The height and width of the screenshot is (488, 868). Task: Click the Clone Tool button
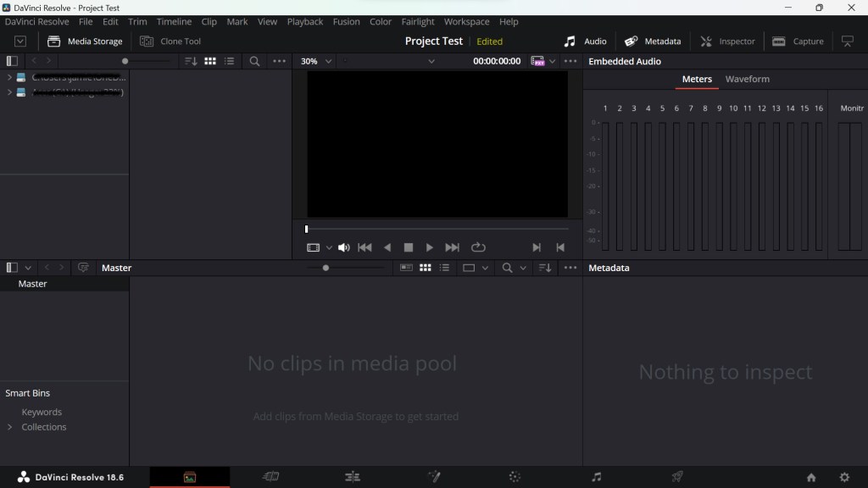point(171,41)
